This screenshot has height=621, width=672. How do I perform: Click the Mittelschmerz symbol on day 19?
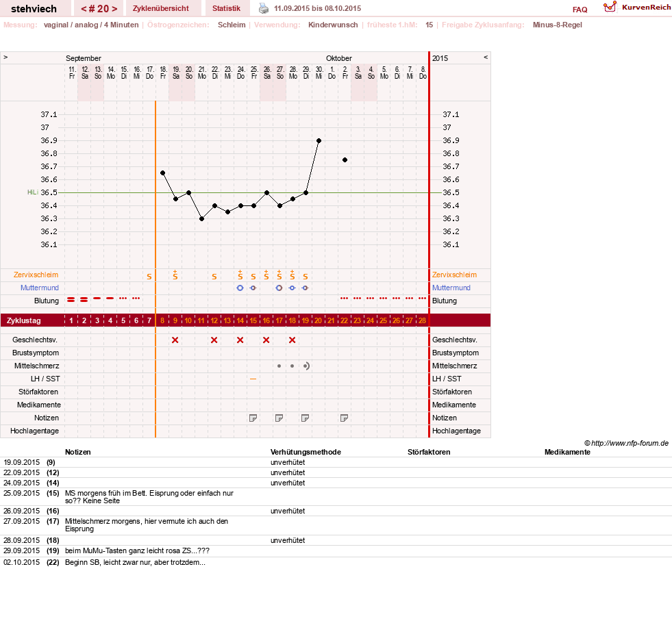click(306, 366)
